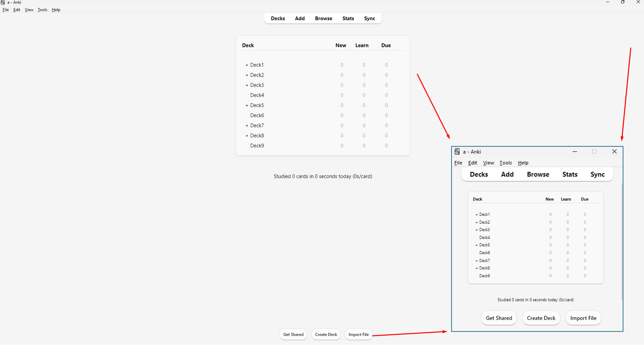
Task: Click Create Deck button in the large window
Action: pos(326,335)
